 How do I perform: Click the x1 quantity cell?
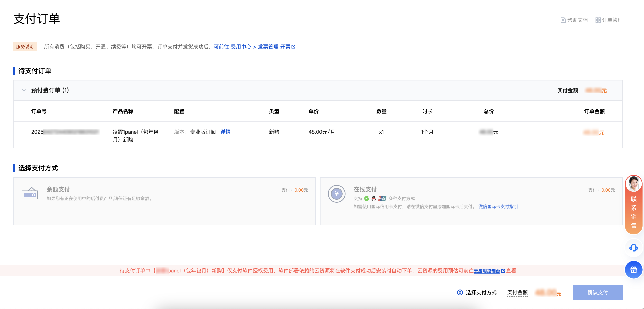click(381, 132)
